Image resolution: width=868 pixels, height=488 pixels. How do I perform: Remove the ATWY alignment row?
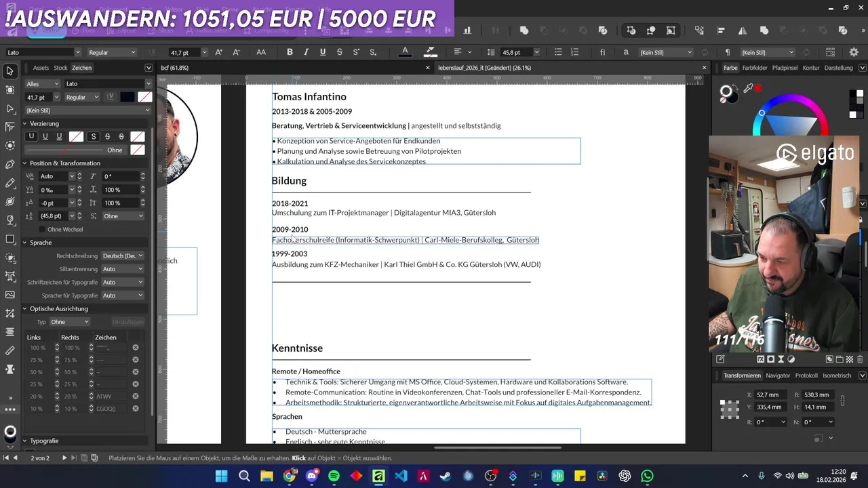pos(136,396)
